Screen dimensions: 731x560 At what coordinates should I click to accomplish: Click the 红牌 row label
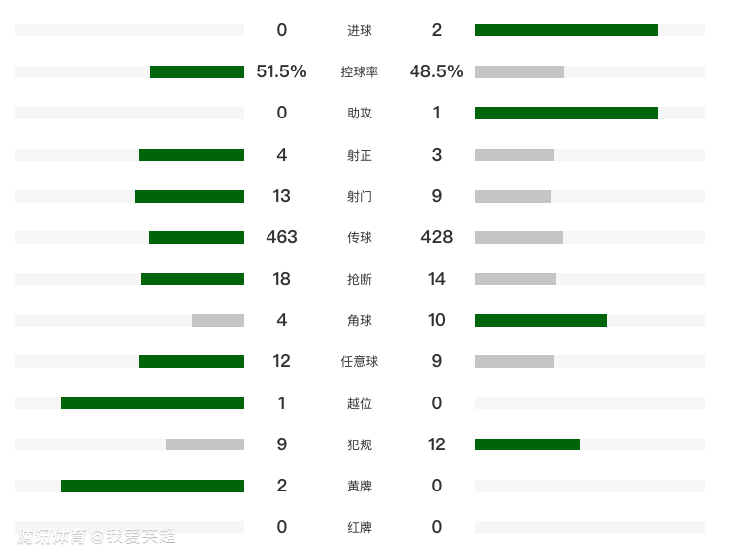click(x=360, y=527)
